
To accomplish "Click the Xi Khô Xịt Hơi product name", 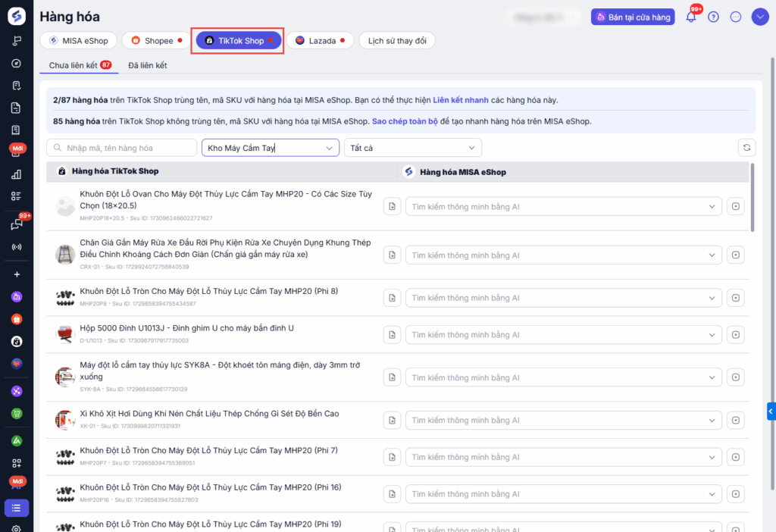I will coord(209,413).
